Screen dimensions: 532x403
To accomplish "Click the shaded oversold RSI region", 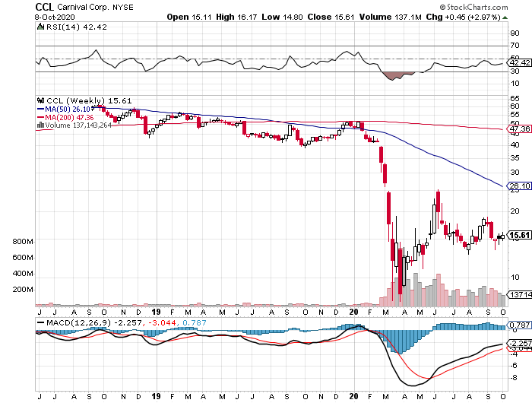I will click(x=396, y=75).
